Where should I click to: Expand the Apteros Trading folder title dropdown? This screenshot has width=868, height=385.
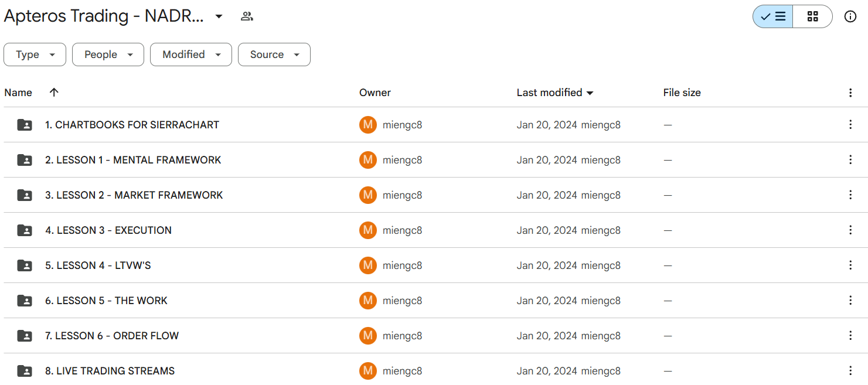point(219,16)
